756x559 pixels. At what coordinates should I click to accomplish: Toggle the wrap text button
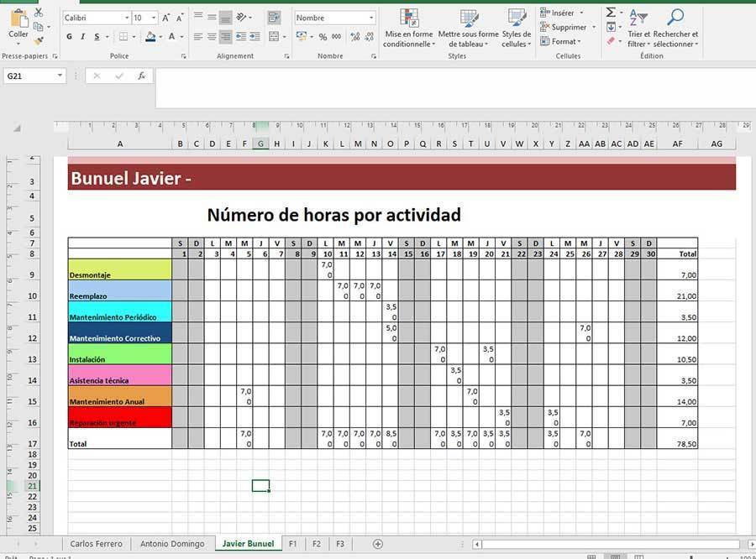pos(274,17)
